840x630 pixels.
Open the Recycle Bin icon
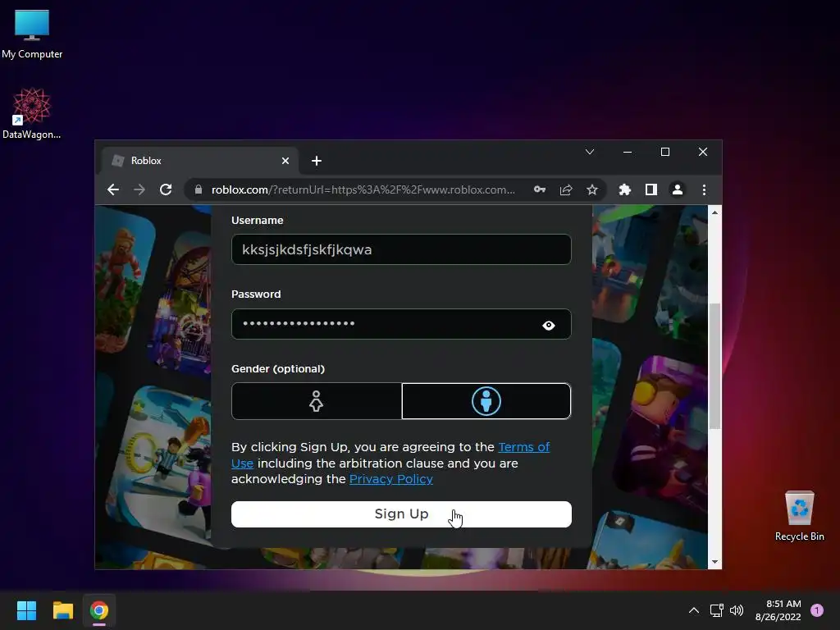point(799,516)
